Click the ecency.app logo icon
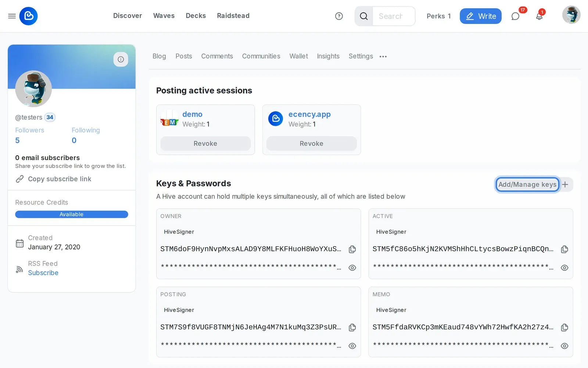The image size is (588, 368). point(276,119)
